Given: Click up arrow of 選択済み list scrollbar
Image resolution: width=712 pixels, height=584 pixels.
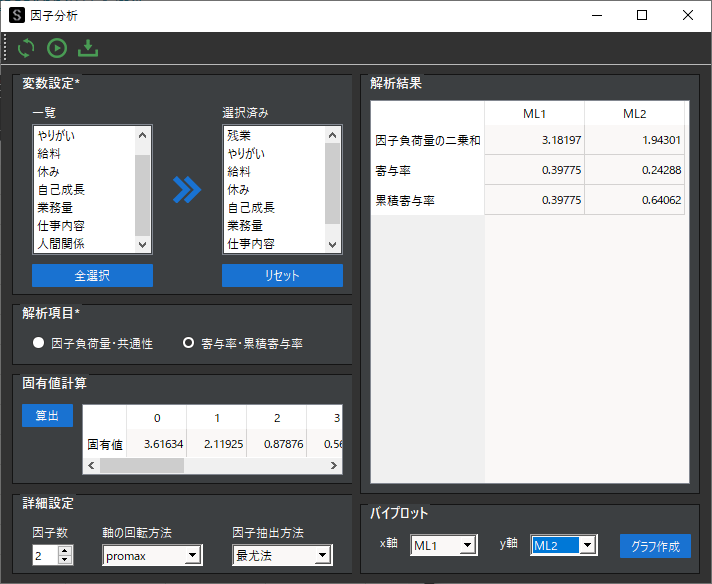Looking at the screenshot, I should (x=332, y=135).
